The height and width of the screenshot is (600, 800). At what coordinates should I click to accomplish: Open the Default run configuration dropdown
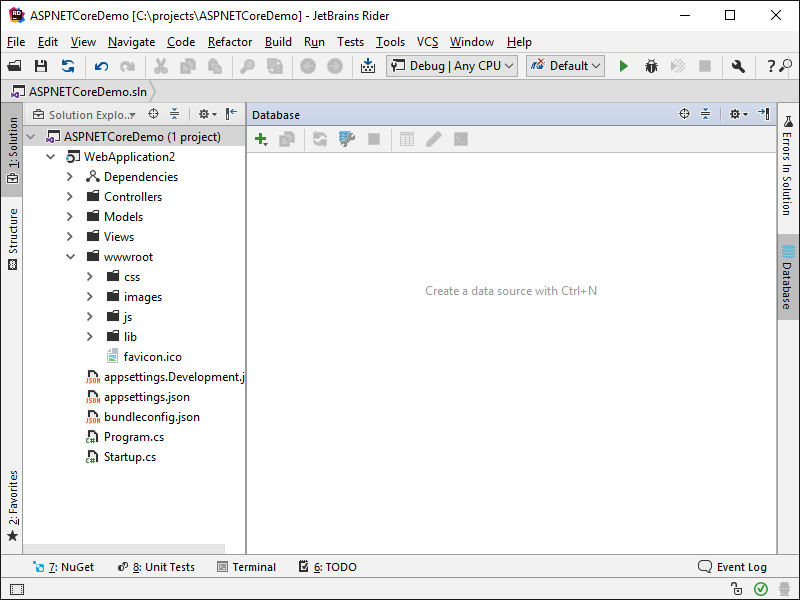(565, 66)
